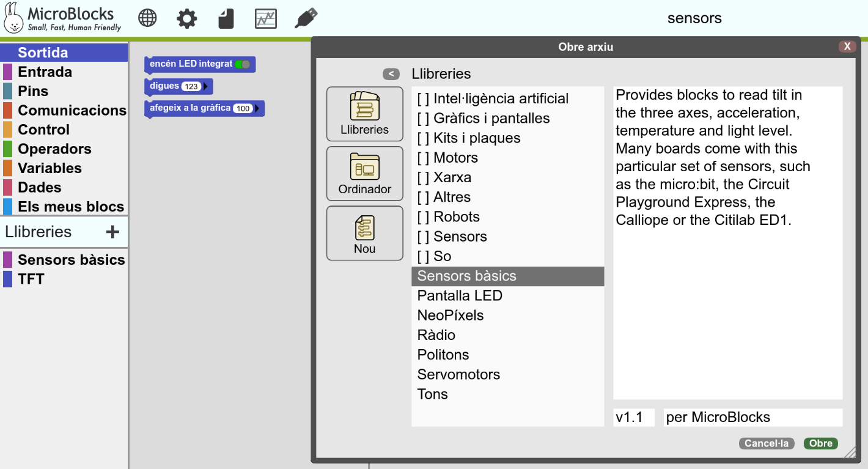
Task: Open the file menu icon
Action: tap(226, 18)
